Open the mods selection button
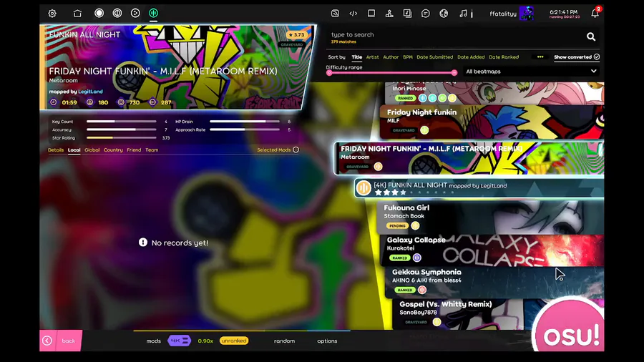Image resolution: width=644 pixels, height=362 pixels. [154, 341]
